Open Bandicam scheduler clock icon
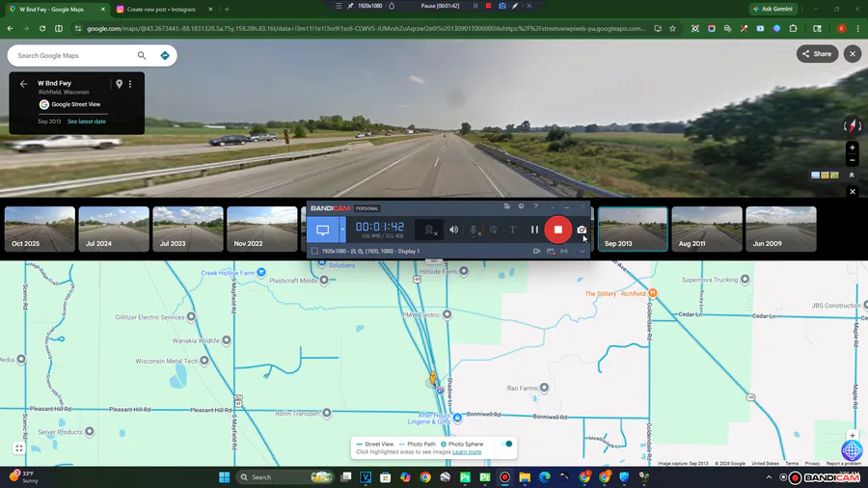This screenshot has width=868, height=488. [x=521, y=206]
